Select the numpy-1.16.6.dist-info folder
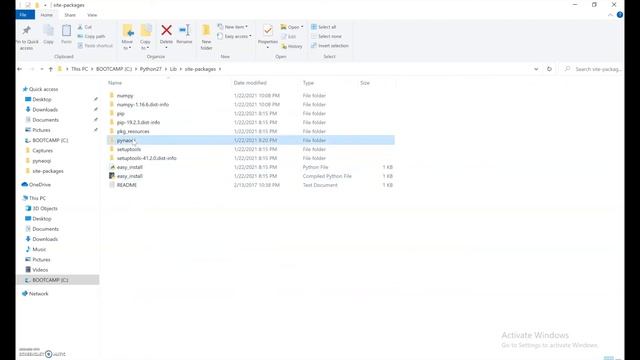Screen dimensions: 640x360 [x=251, y=104]
